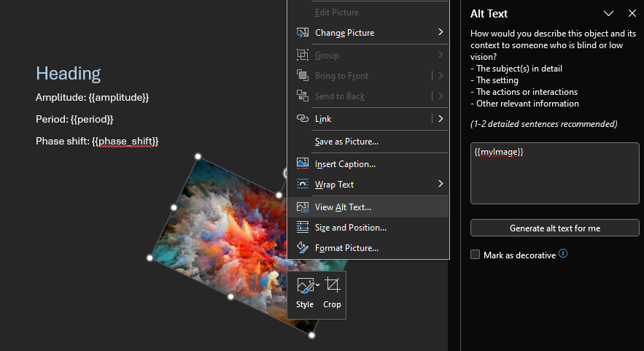
Task: Expand the Link submenu arrow
Action: click(441, 118)
